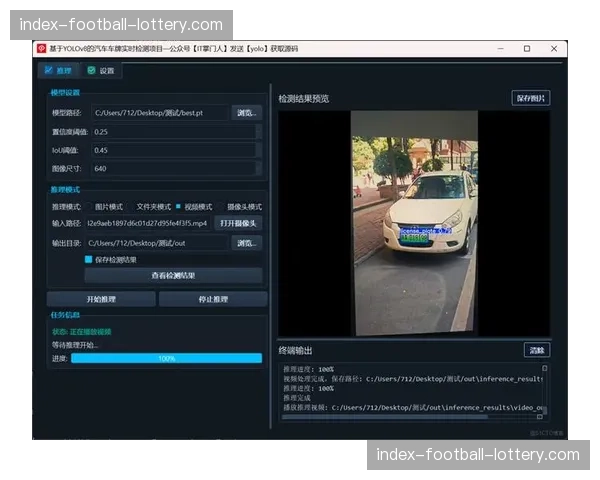Image resolution: width=600 pixels, height=480 pixels.
Task: Click the 置信度阈值 value 0.25 field
Action: click(x=173, y=132)
